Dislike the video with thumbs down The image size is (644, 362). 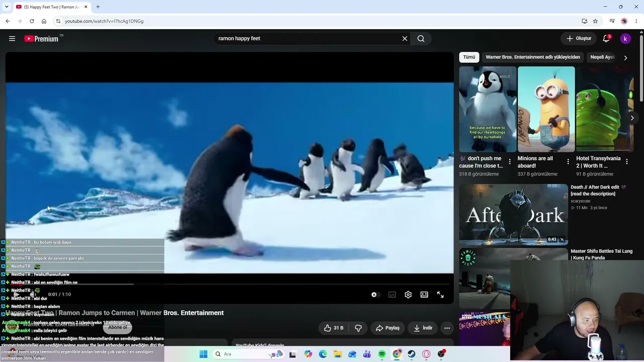point(358,328)
